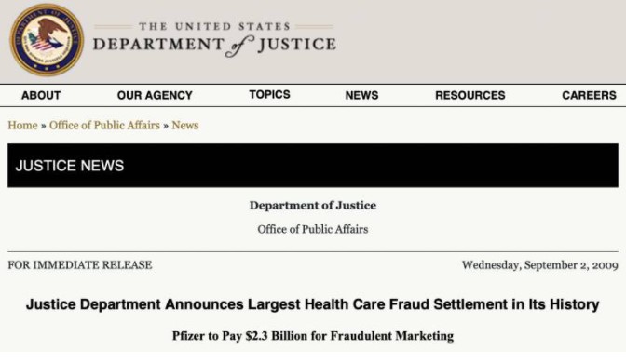Click the cursive 'of' in header logo
Screen dimensions: 626x364
pos(239,46)
